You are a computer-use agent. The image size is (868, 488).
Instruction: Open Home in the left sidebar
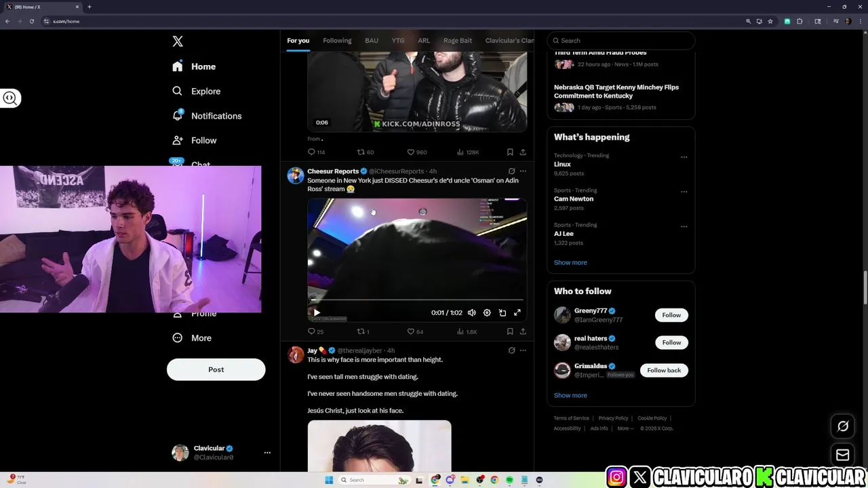(x=194, y=66)
